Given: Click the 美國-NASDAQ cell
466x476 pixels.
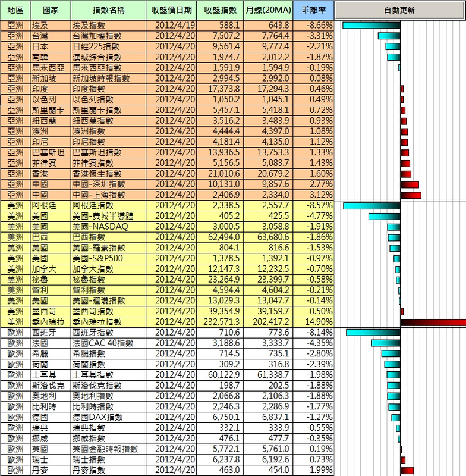Looking at the screenshot, I should pos(108,227).
